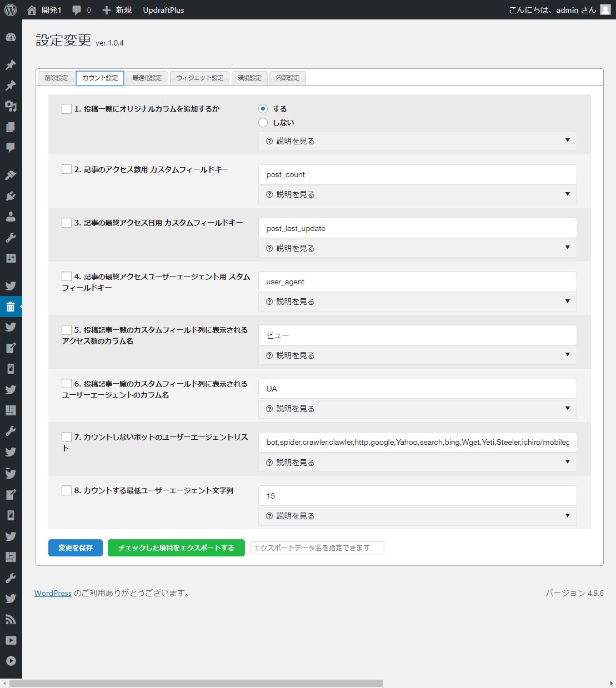Open the Comments icon in the sidebar
The image size is (616, 688).
coord(11,148)
